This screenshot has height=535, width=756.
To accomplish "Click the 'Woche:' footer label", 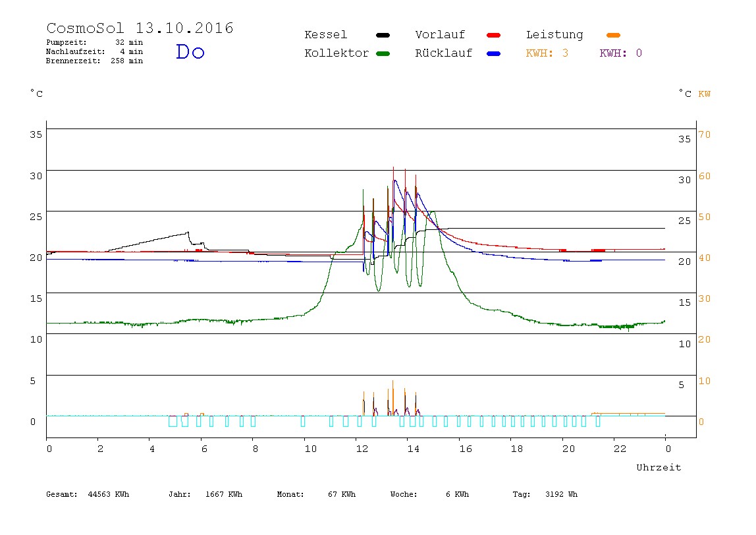I will tap(404, 494).
